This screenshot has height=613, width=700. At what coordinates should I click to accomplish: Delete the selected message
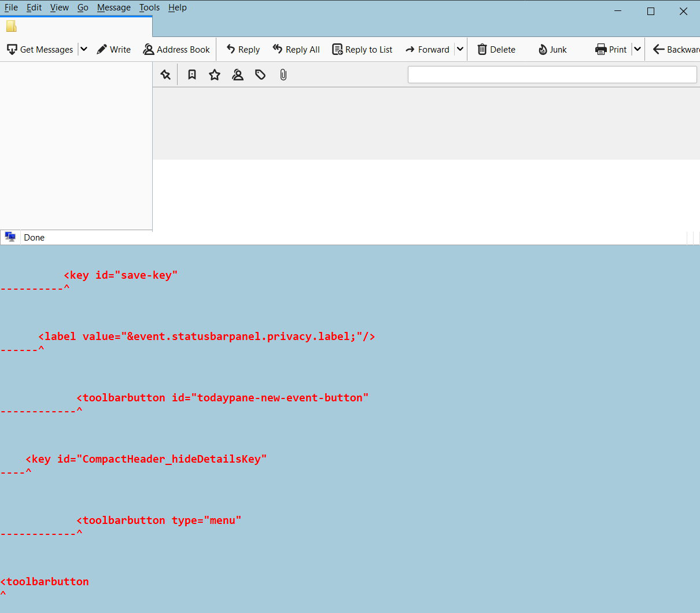[496, 50]
